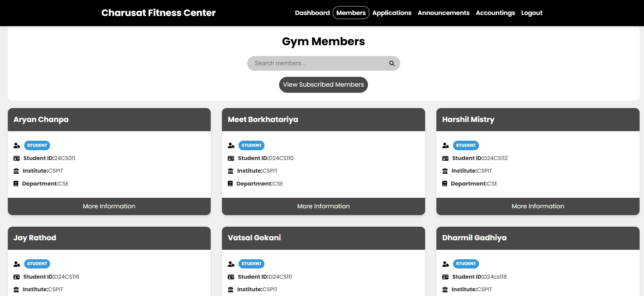Click the department book icon in Aryan Chanpa's card

point(16,184)
